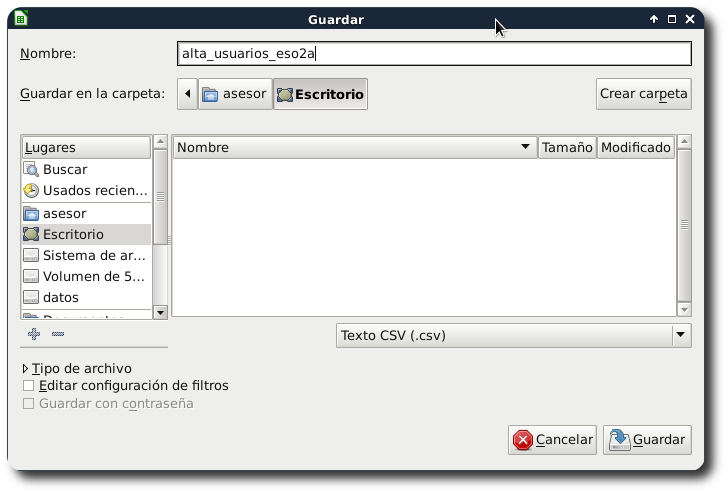Sort files by Tamaño column

[567, 147]
